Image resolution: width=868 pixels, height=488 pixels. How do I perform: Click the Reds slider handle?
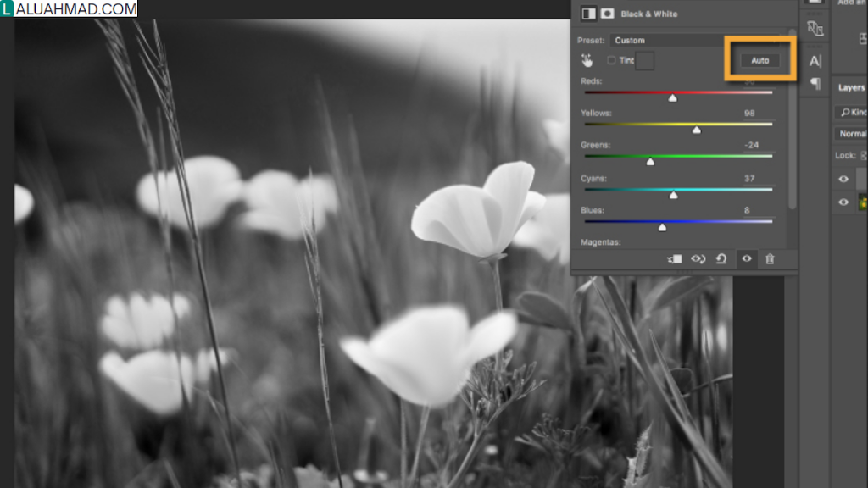tap(672, 98)
